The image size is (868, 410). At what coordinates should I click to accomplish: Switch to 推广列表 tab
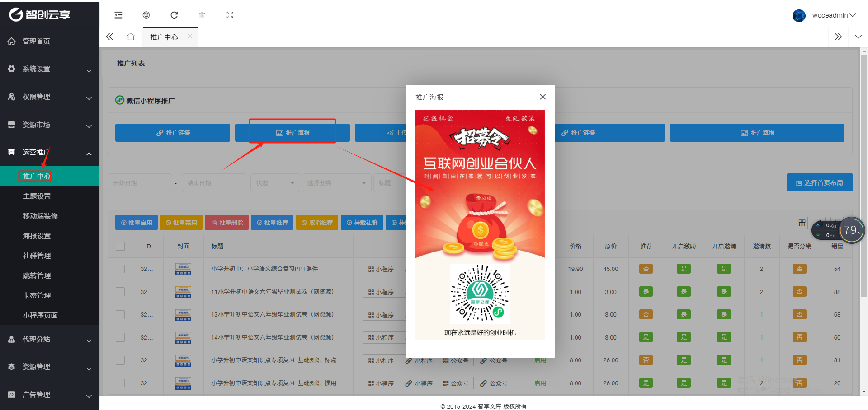131,64
